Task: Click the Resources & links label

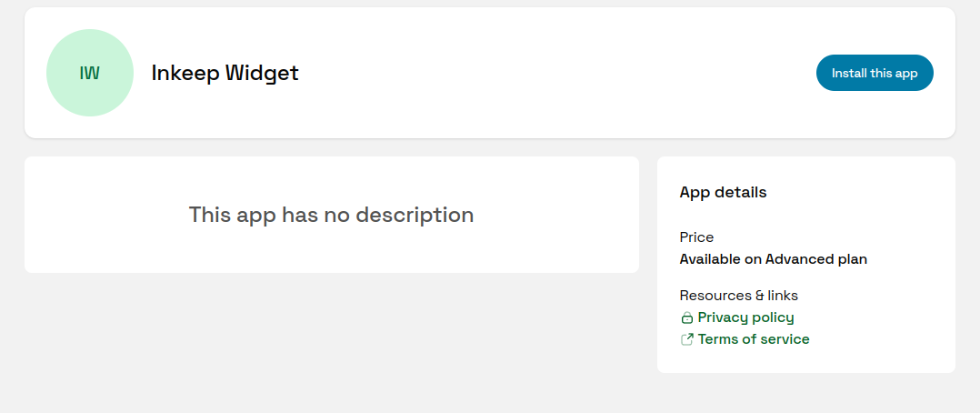Action: [x=738, y=296]
